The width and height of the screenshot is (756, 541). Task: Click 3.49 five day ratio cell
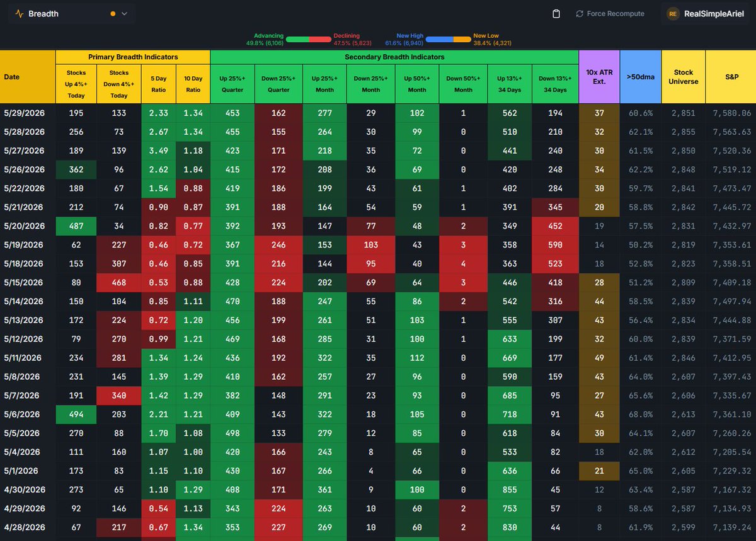[159, 151]
